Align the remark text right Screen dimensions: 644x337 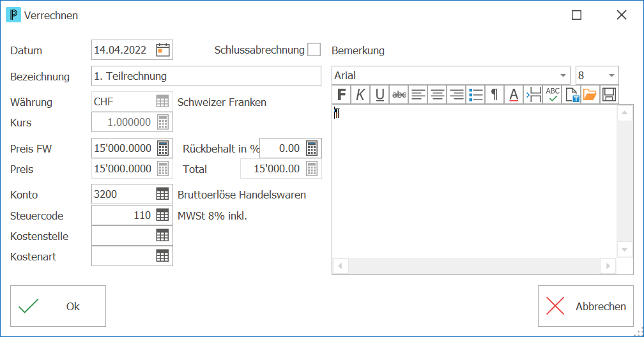456,95
